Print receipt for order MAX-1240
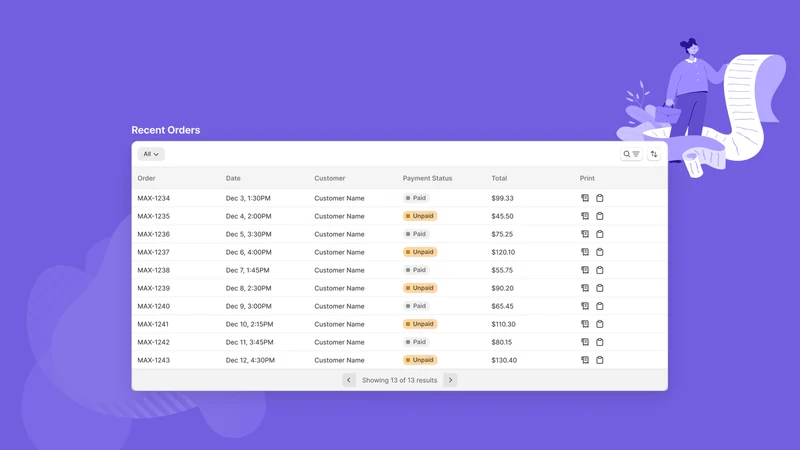Screen dimensions: 800x450 (585, 306)
